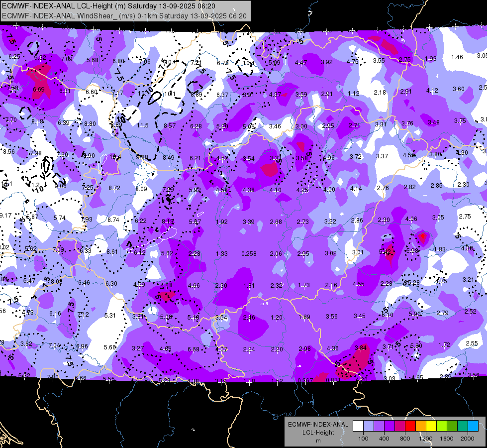The image size is (487, 448).
Task: Click the legend tick label 2000
Action: [x=468, y=439]
